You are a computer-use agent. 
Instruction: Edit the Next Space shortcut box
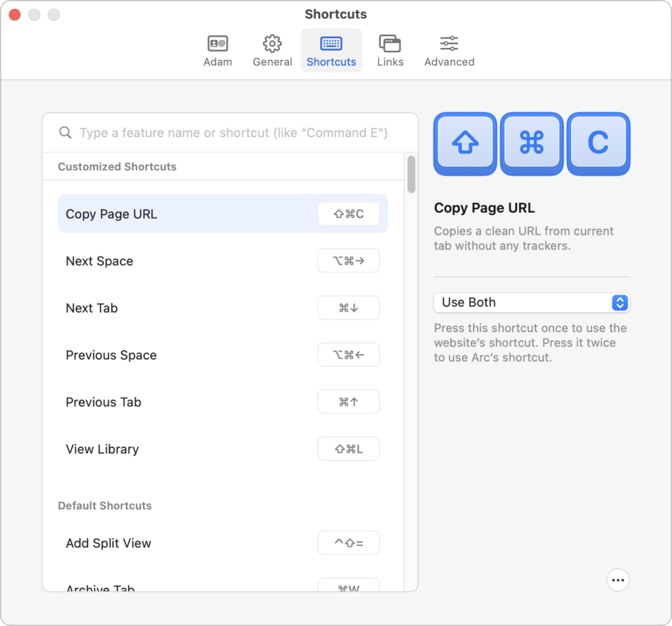point(348,261)
